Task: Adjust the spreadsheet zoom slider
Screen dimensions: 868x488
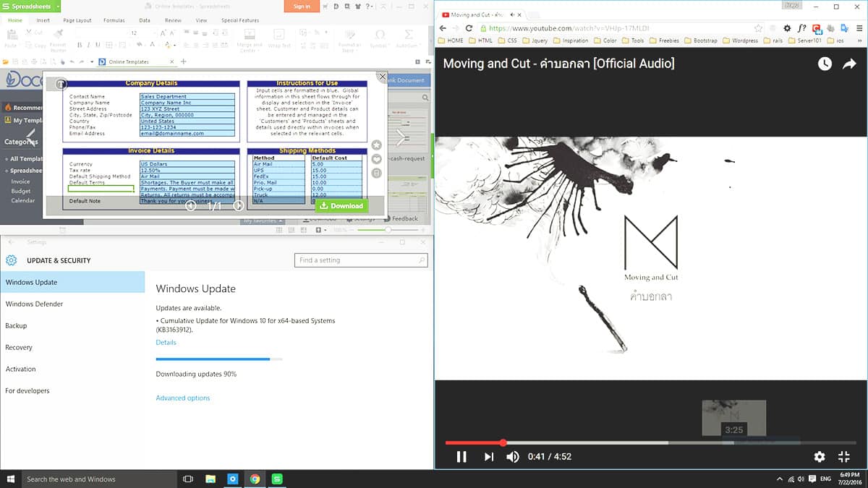Action: [388, 230]
